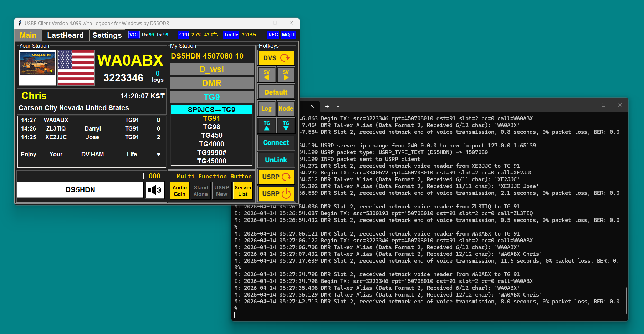Toggle the MQTT indicator
This screenshot has width=644, height=334.
[x=288, y=35]
